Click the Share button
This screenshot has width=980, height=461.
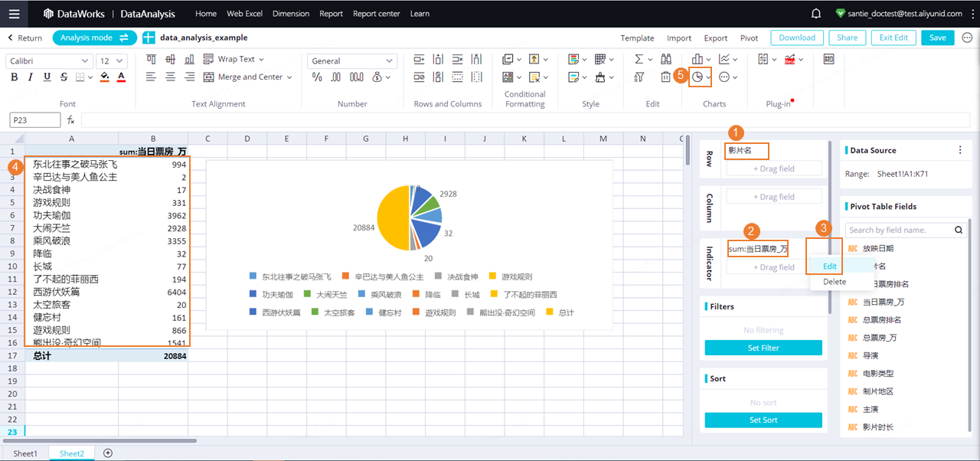coord(848,38)
